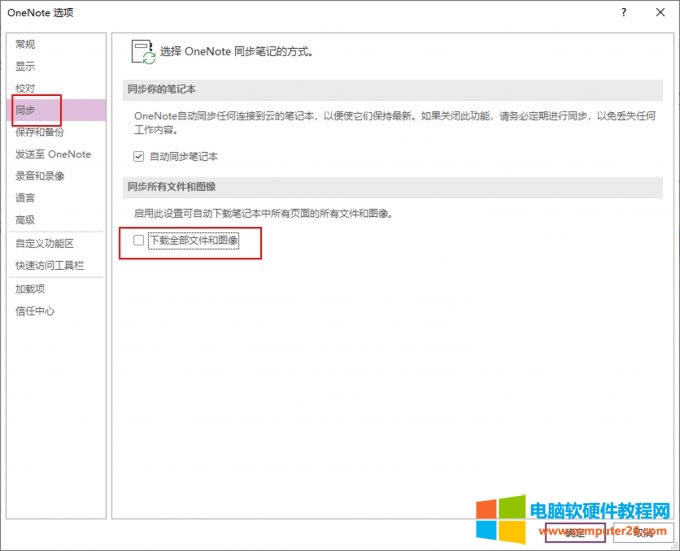
Task: Select 显示 in the sidebar
Action: click(x=25, y=66)
